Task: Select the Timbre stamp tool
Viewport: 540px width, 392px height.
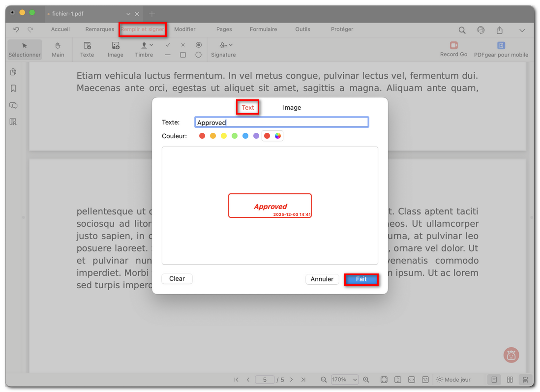Action: point(144,49)
